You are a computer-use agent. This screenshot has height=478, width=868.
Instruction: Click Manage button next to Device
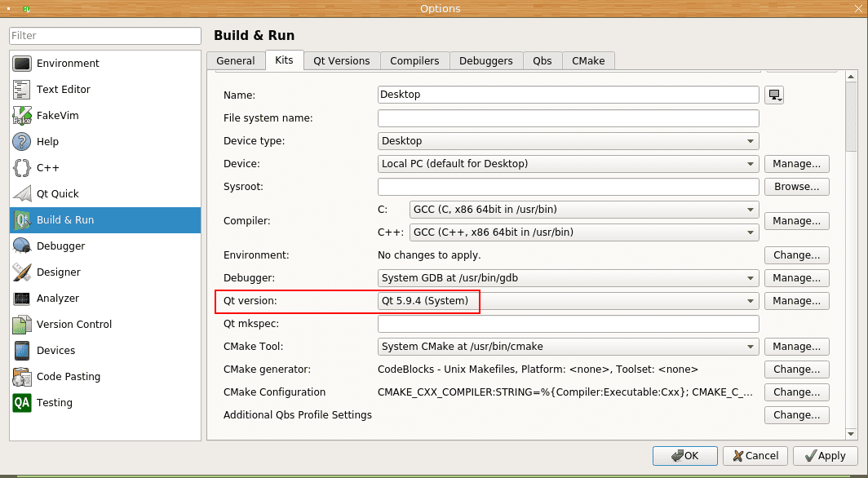click(796, 164)
